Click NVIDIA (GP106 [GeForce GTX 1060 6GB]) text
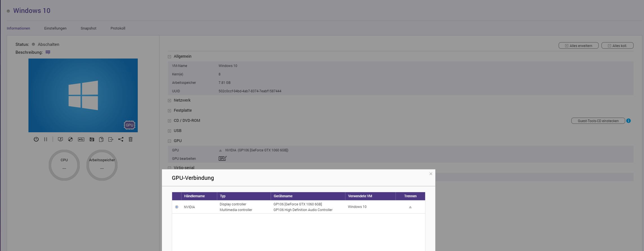 [x=257, y=150]
